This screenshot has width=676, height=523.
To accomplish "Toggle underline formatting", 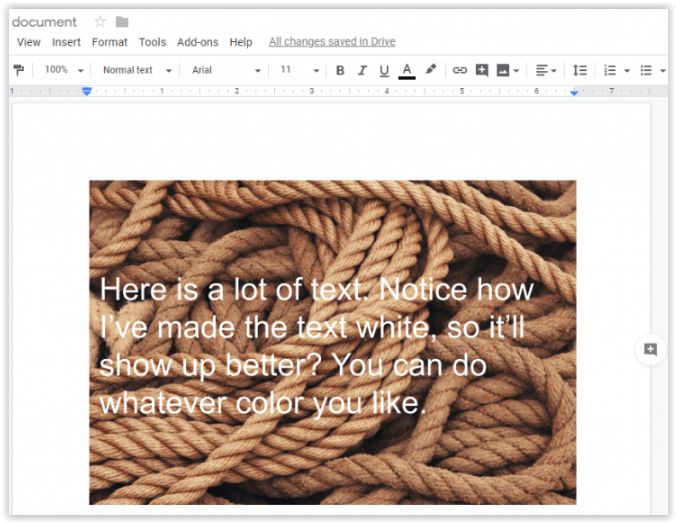I will (384, 70).
